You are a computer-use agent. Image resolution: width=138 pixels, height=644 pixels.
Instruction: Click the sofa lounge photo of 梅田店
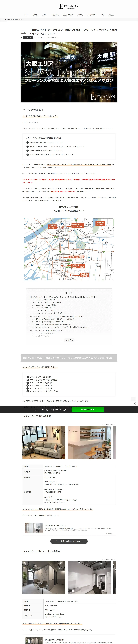point(44,443)
